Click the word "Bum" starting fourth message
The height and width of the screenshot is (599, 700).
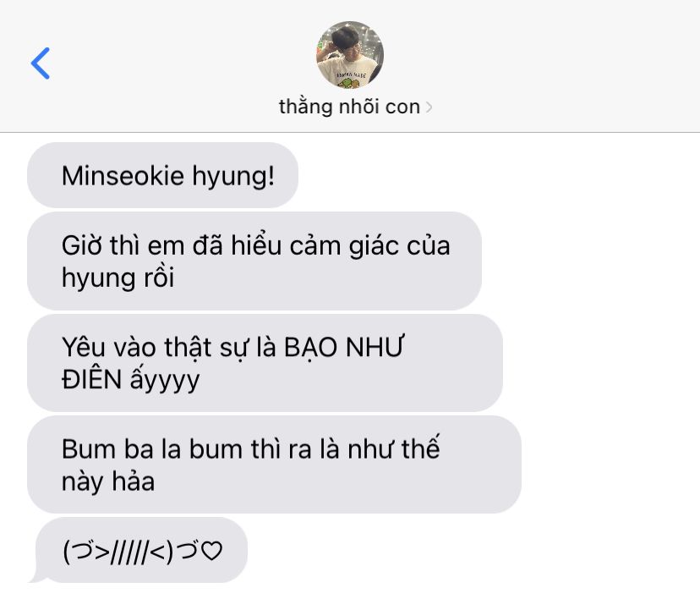[x=89, y=449]
